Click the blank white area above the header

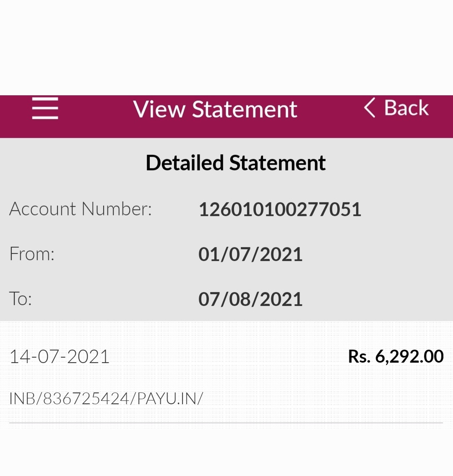[x=226, y=46]
